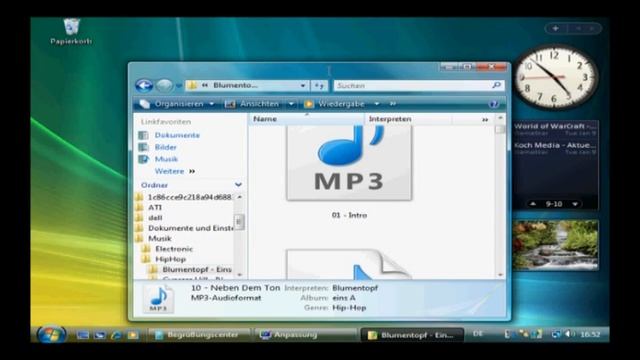Switch to Begrüßungscenter taskbar button
This screenshot has height=360, width=640.
point(199,335)
